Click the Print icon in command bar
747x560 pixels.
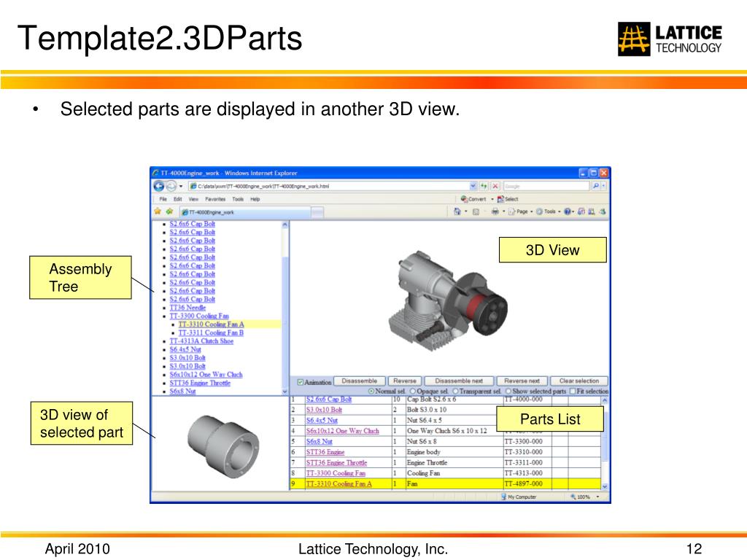pos(495,211)
